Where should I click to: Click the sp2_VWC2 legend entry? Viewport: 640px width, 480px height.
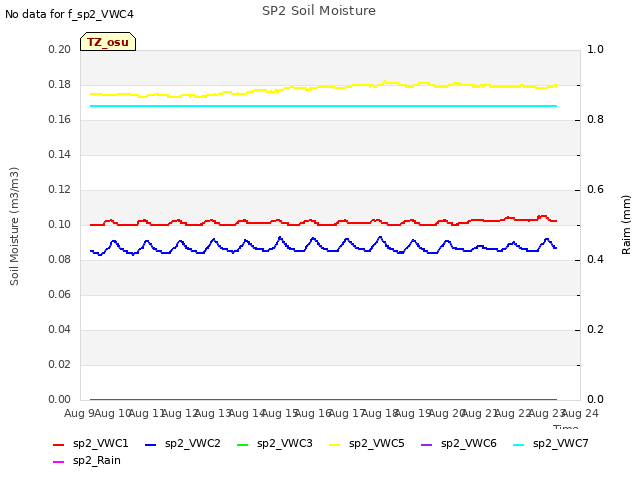183,443
